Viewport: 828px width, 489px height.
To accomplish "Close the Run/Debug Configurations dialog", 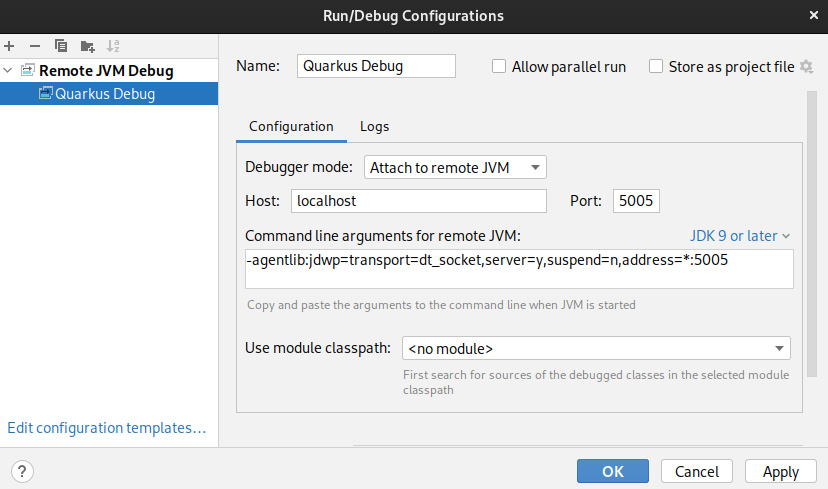I will 814,16.
